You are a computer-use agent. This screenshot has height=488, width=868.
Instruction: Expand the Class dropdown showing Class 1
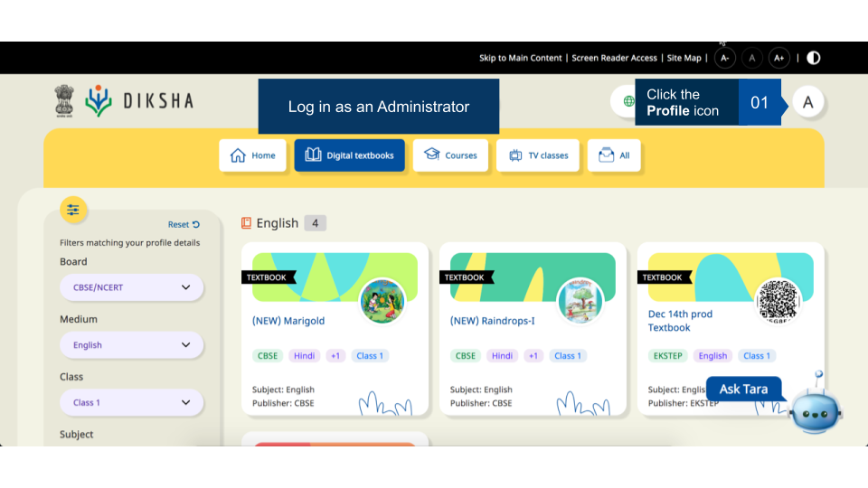tap(131, 403)
